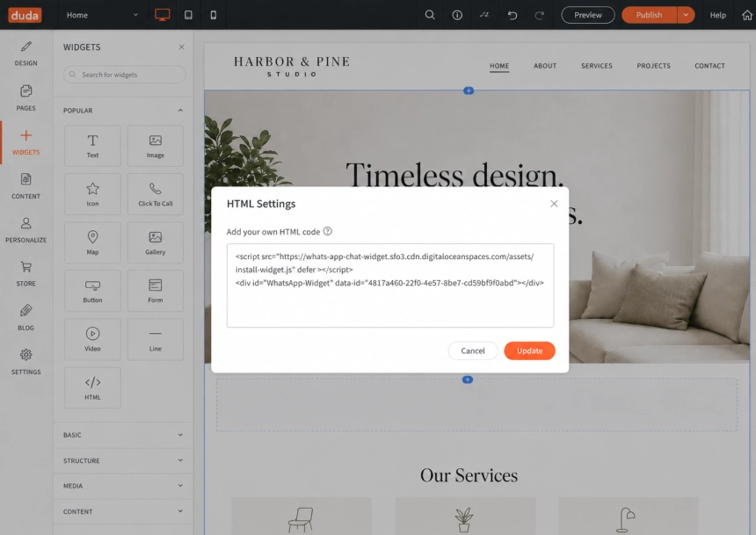Select the Gallery widget

(x=156, y=242)
